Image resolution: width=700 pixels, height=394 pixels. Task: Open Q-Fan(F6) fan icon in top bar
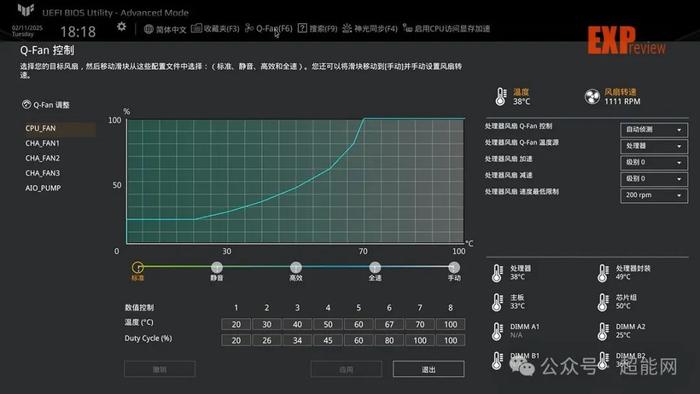click(249, 28)
